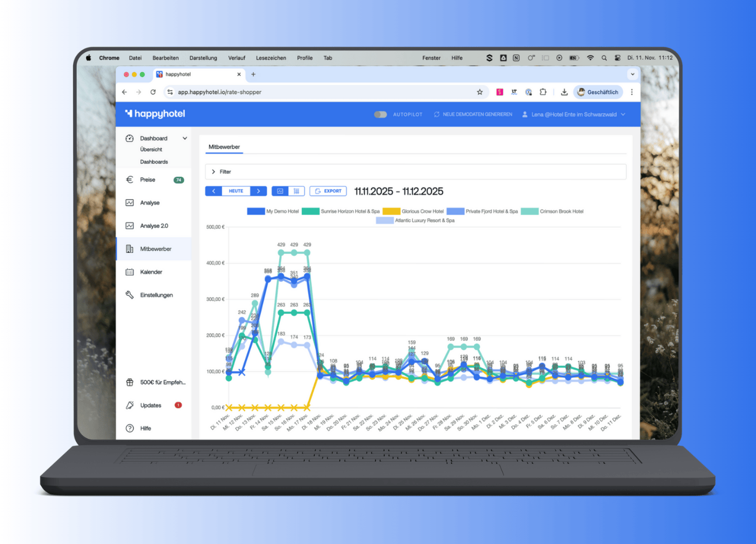
Task: Click the Updates red notification badge
Action: tap(178, 405)
